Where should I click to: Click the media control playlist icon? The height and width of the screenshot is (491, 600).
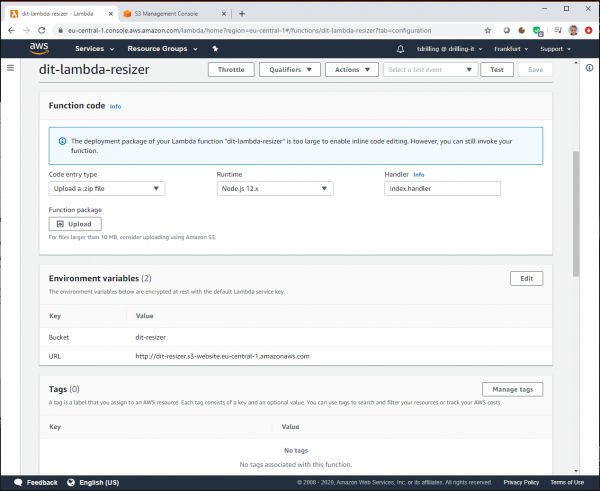(x=558, y=30)
